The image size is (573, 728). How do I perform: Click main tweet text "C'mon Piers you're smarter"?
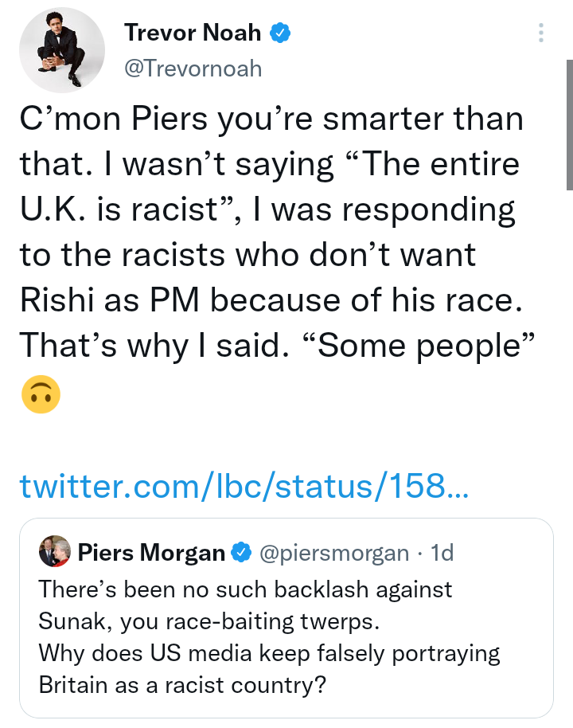tap(271, 119)
